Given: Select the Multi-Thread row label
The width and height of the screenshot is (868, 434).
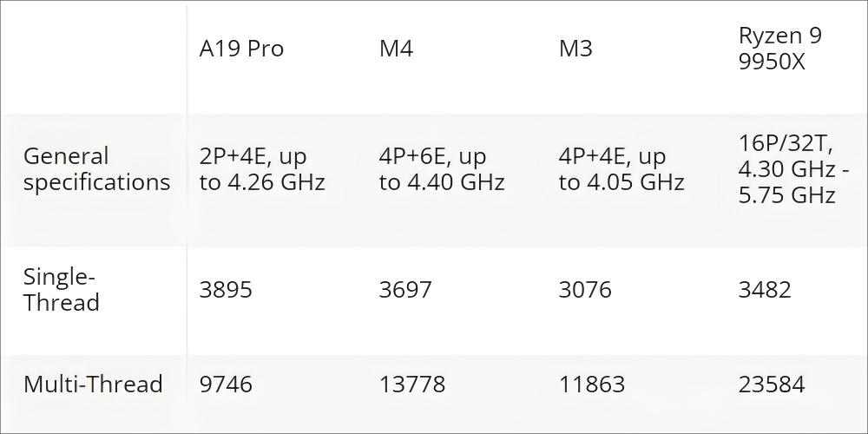Looking at the screenshot, I should (93, 384).
